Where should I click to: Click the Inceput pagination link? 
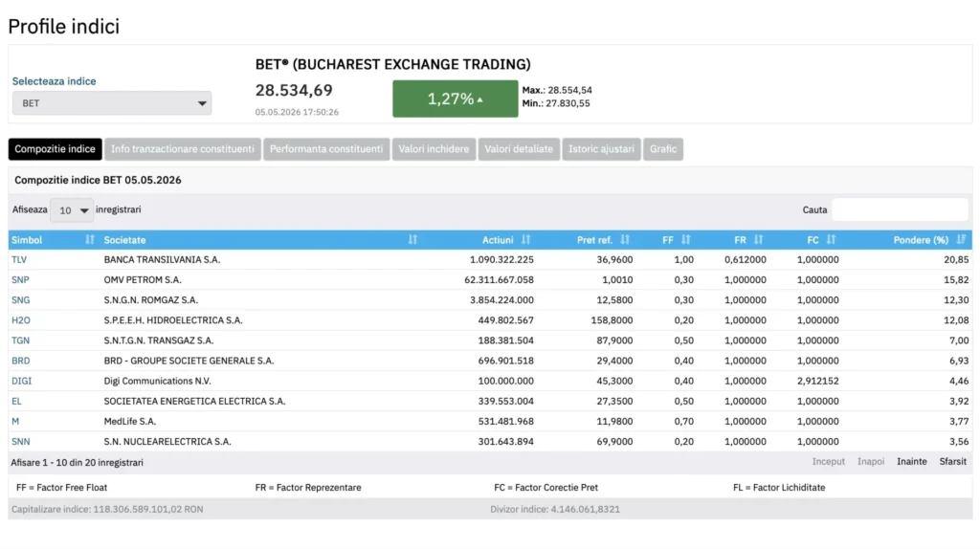pyautogui.click(x=828, y=462)
